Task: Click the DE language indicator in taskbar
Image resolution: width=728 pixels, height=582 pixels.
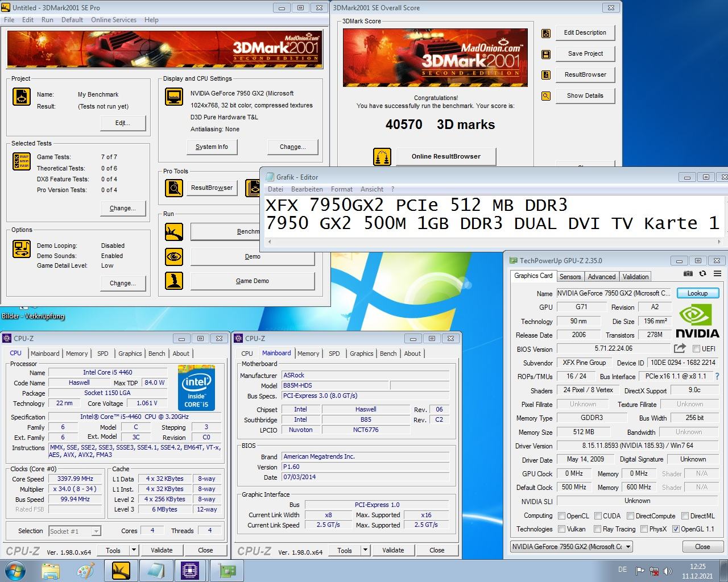Action: [622, 570]
